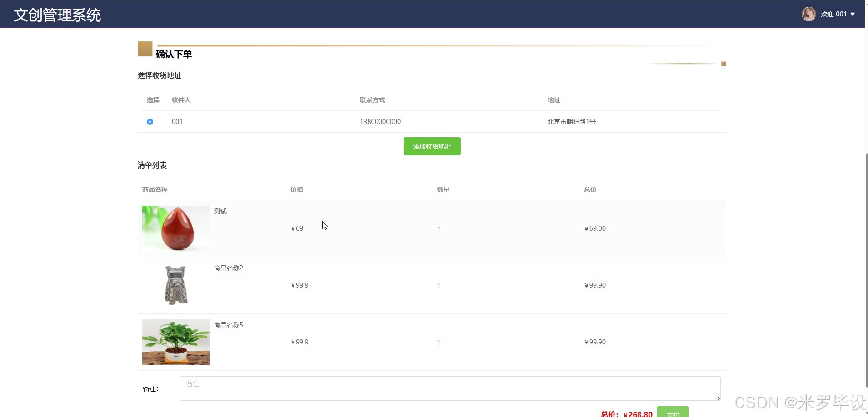
Task: Click the ¥69 unit price
Action: click(x=297, y=228)
